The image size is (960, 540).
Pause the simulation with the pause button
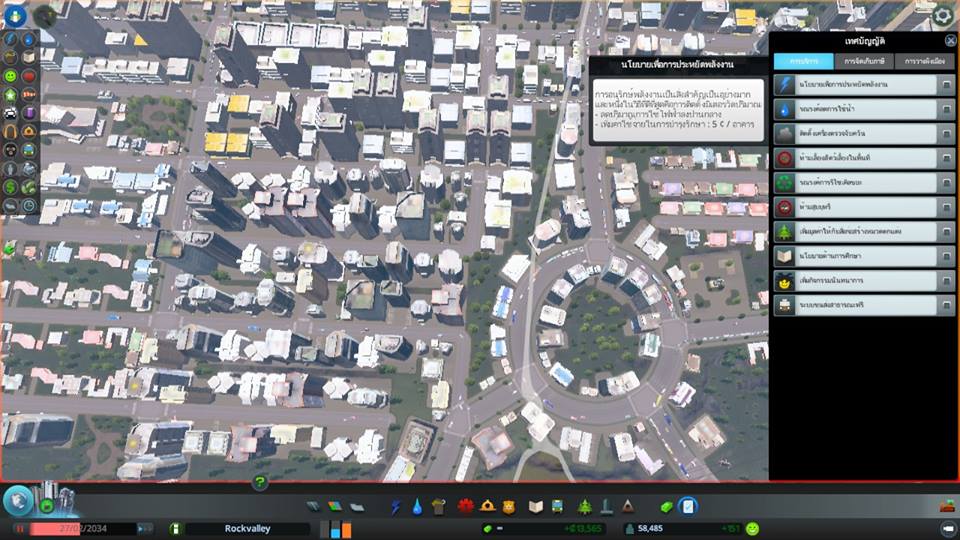19,528
